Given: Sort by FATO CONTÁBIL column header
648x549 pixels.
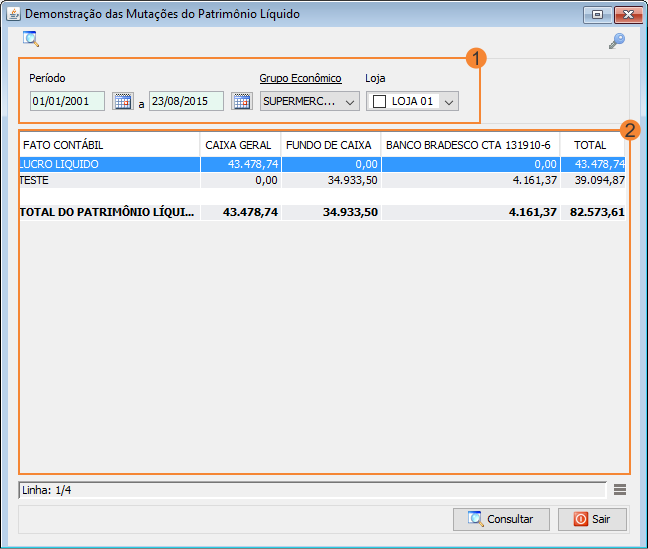Looking at the screenshot, I should (x=108, y=145).
